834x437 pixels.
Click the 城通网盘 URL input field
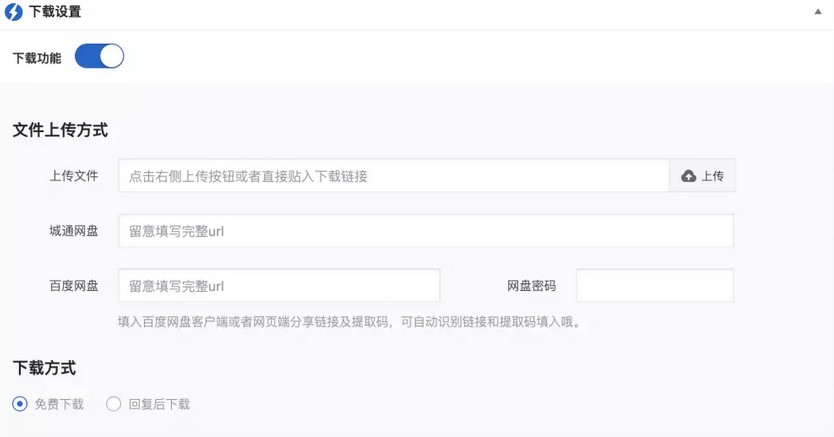(x=426, y=231)
